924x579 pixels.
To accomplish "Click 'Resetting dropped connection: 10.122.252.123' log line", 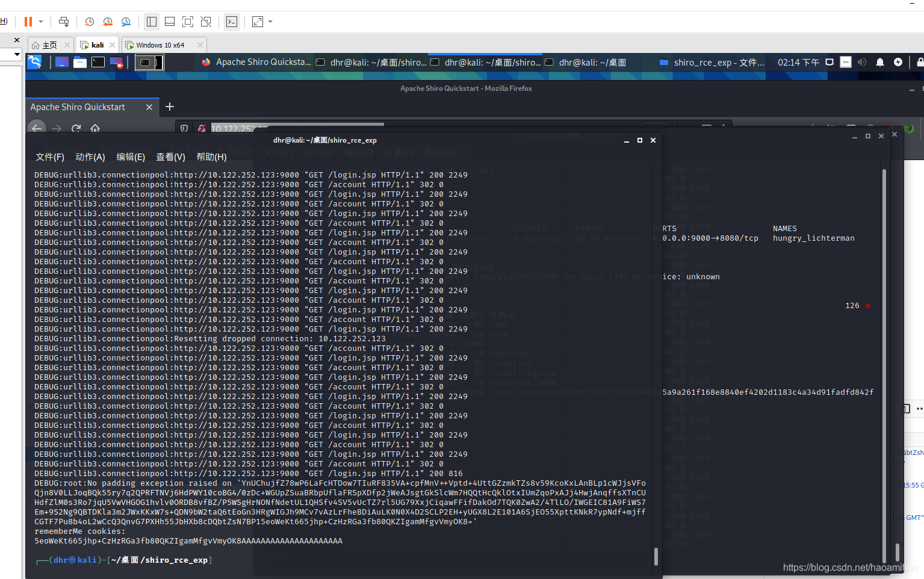I will 210,339.
